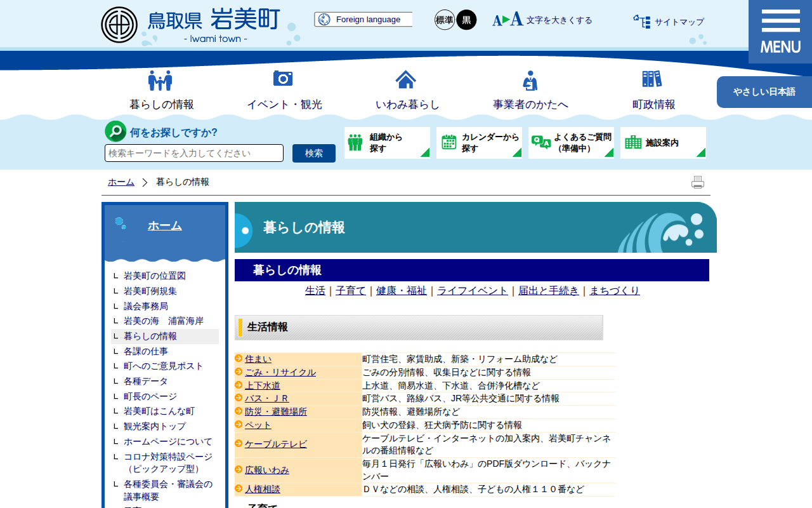The image size is (812, 508).
Task: Click the Iwami town circular logo emblem
Action: point(119,25)
